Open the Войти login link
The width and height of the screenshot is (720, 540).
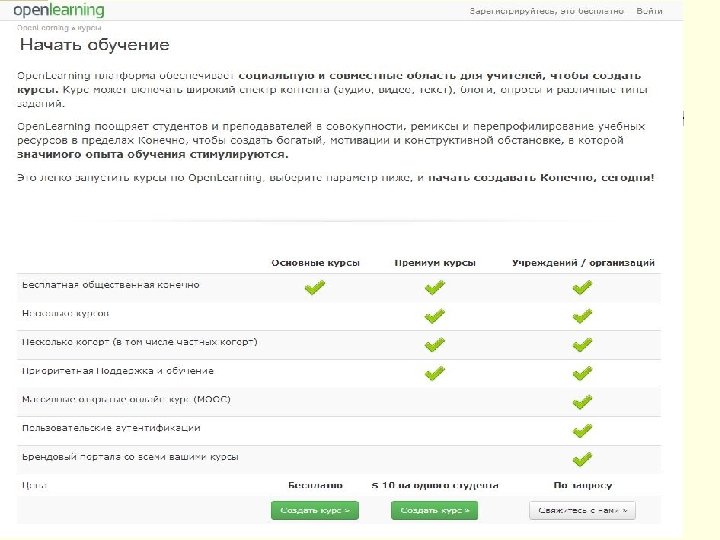[648, 12]
